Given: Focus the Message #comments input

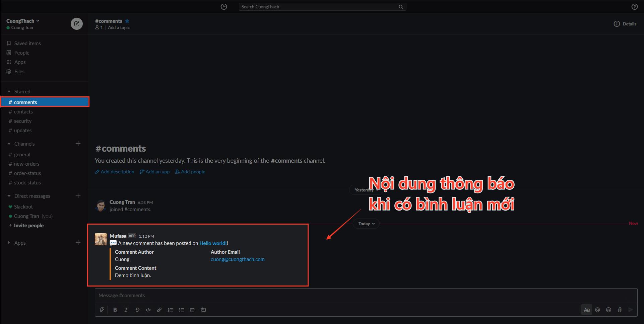Looking at the screenshot, I should [x=366, y=296].
